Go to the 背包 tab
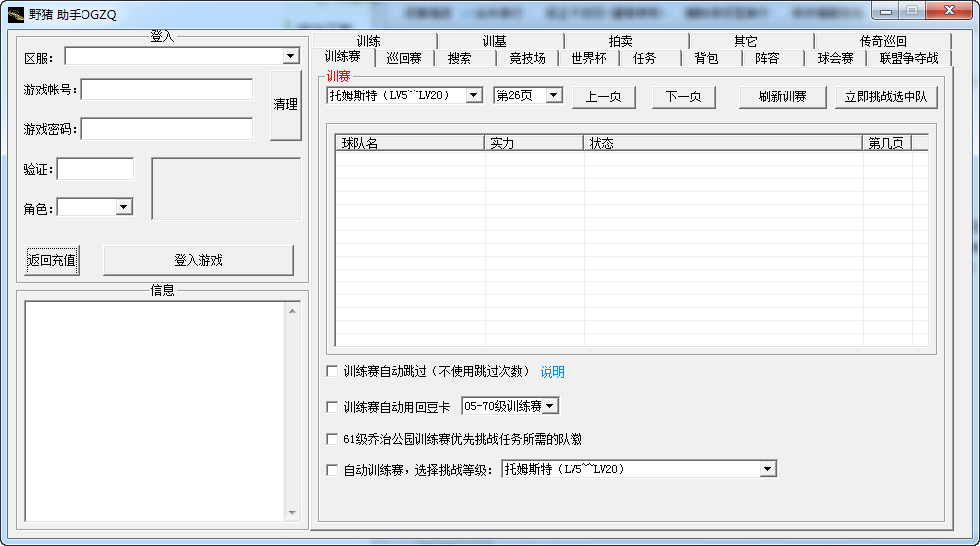 (706, 59)
